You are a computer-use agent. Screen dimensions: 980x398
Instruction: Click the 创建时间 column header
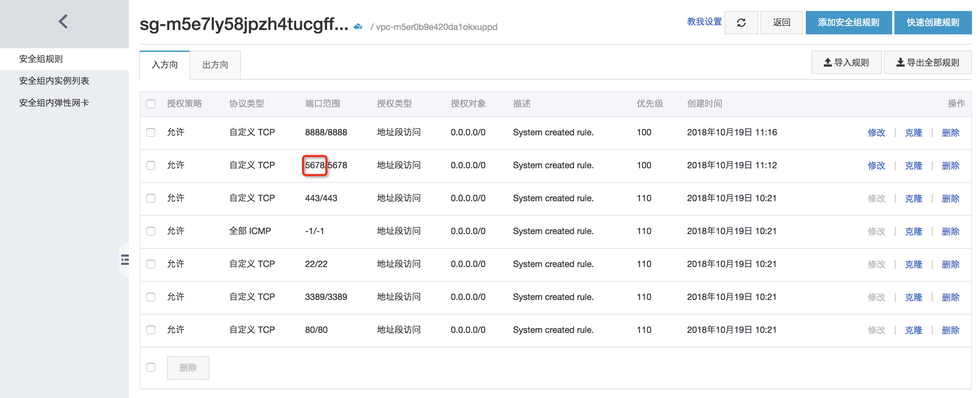pos(704,104)
